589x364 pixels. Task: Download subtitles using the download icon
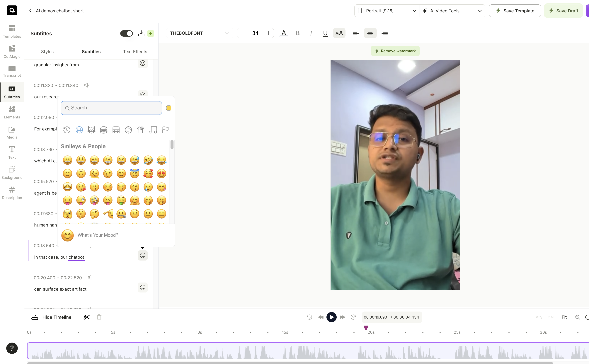(x=141, y=33)
